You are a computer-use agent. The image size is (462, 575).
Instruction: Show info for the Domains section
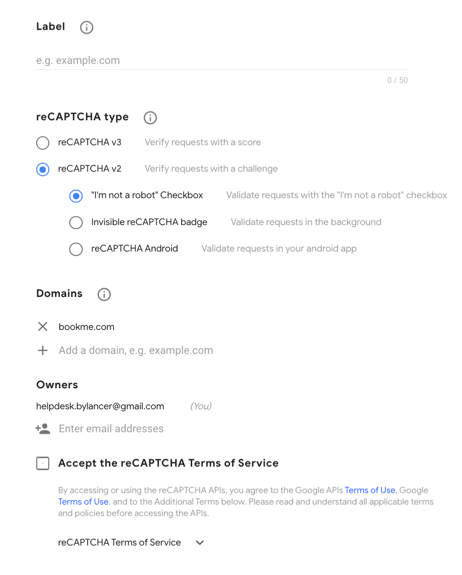pyautogui.click(x=104, y=294)
